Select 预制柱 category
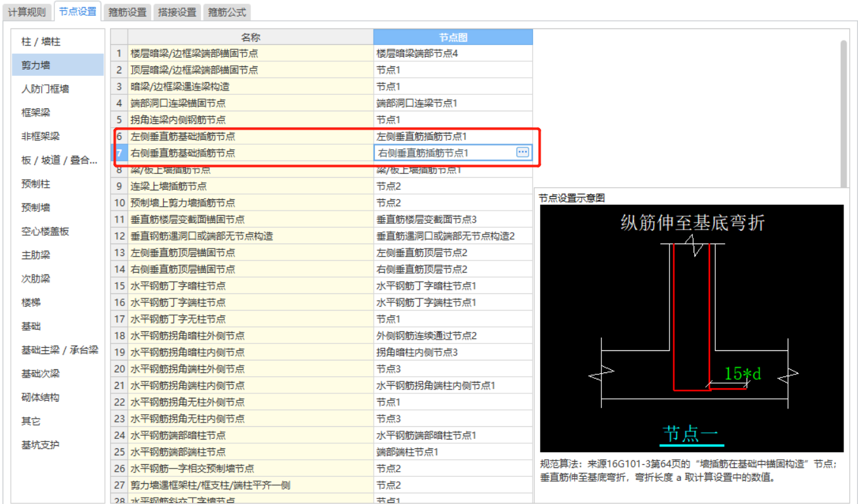The image size is (858, 504). pos(58,184)
